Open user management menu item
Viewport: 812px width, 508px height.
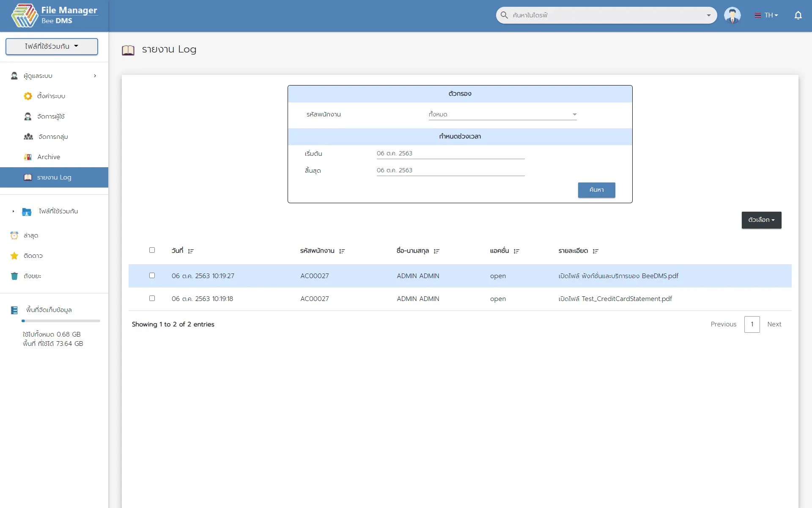pos(50,116)
